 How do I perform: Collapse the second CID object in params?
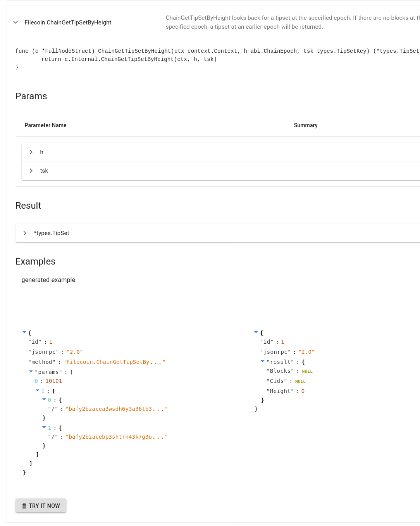(44, 427)
